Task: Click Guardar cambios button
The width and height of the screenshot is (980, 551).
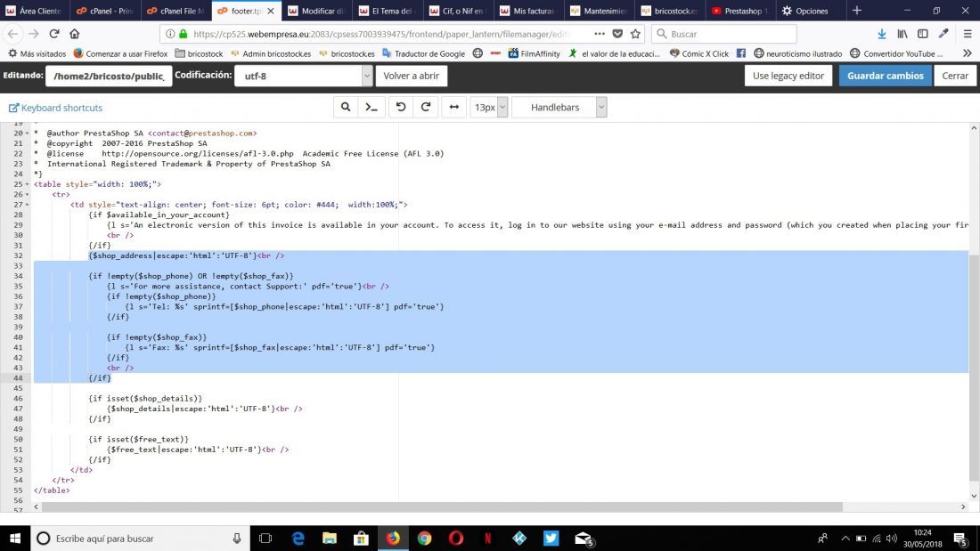Action: click(x=885, y=76)
